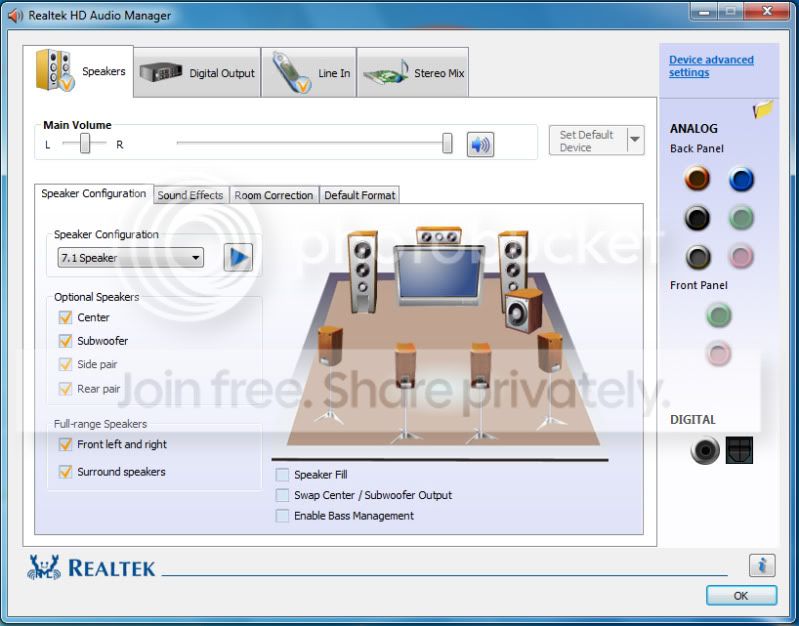Image resolution: width=799 pixels, height=626 pixels.
Task: Play speaker test with blue arrow button
Action: [x=238, y=257]
